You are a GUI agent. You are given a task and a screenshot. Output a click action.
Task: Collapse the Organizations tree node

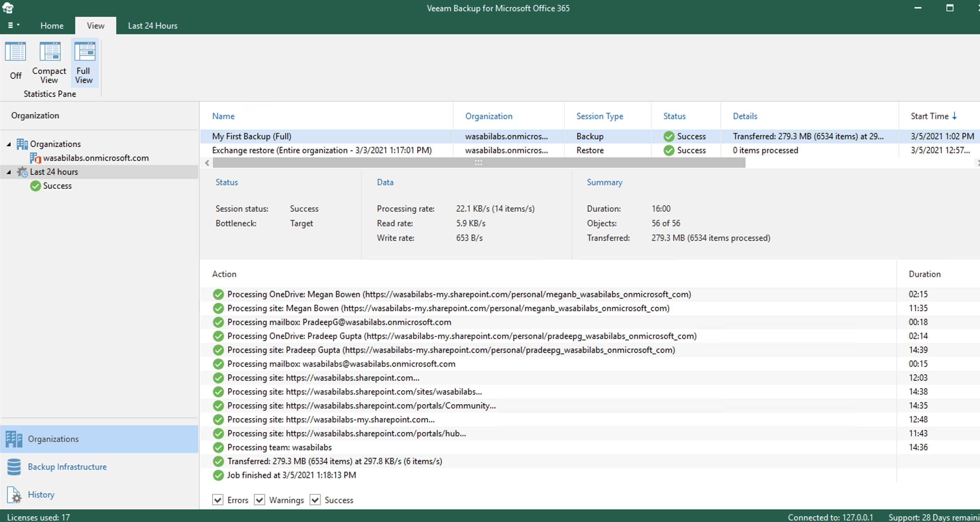[x=9, y=144]
